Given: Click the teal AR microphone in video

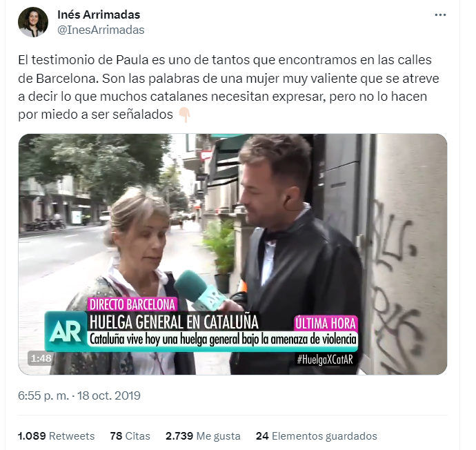Looking at the screenshot, I should pyautogui.click(x=200, y=291).
